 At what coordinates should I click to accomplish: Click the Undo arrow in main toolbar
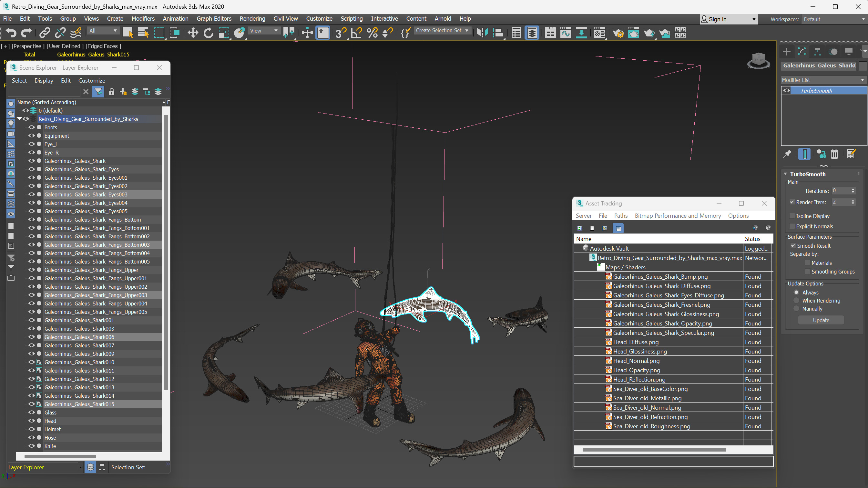[x=11, y=33]
